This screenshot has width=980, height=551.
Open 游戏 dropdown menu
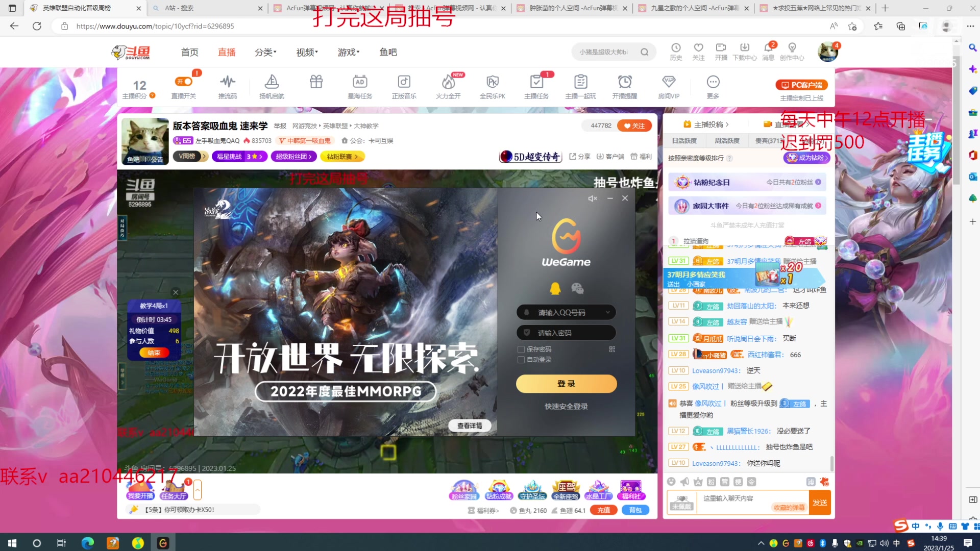coord(348,52)
